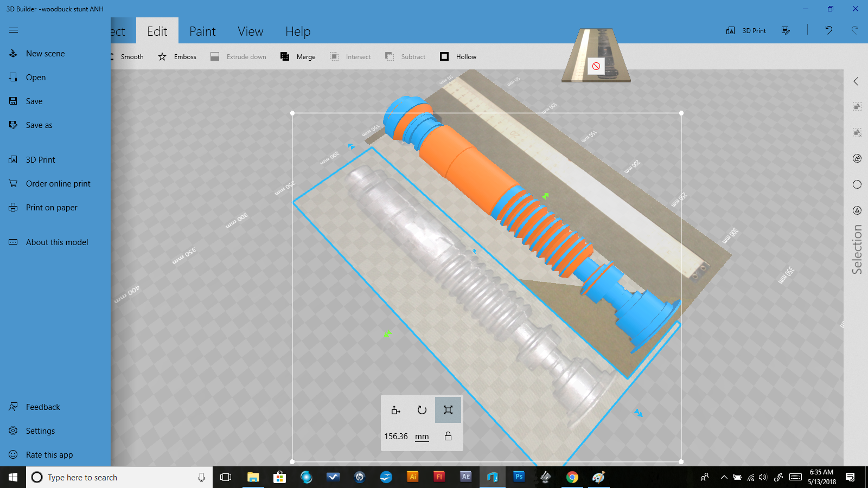Open the Action Center notifications icon
868x488 pixels.
(x=850, y=477)
